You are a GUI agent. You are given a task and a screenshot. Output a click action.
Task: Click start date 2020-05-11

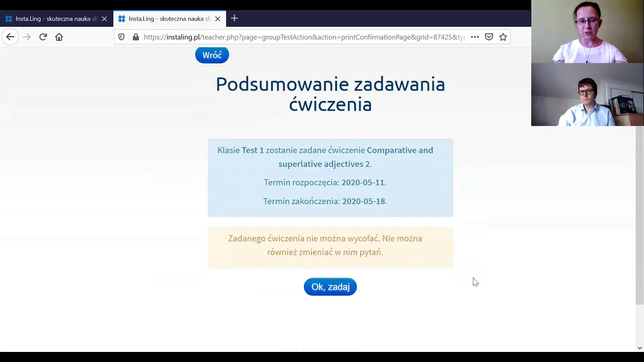[x=363, y=183]
